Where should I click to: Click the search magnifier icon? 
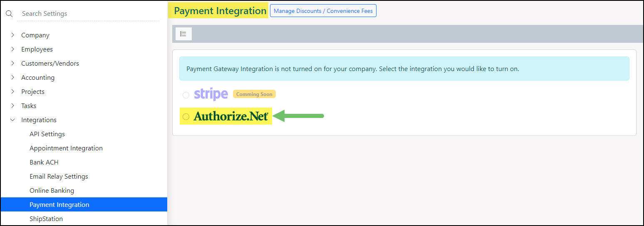tap(9, 14)
